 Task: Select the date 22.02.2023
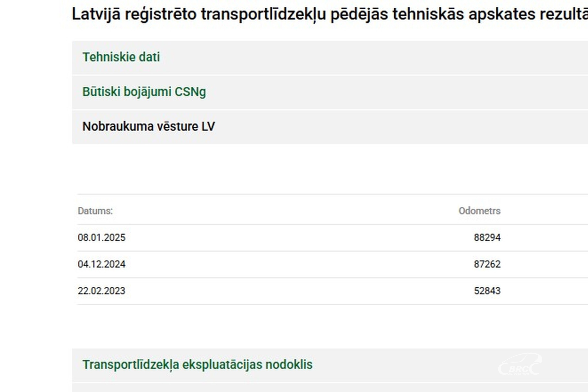pyautogui.click(x=101, y=291)
